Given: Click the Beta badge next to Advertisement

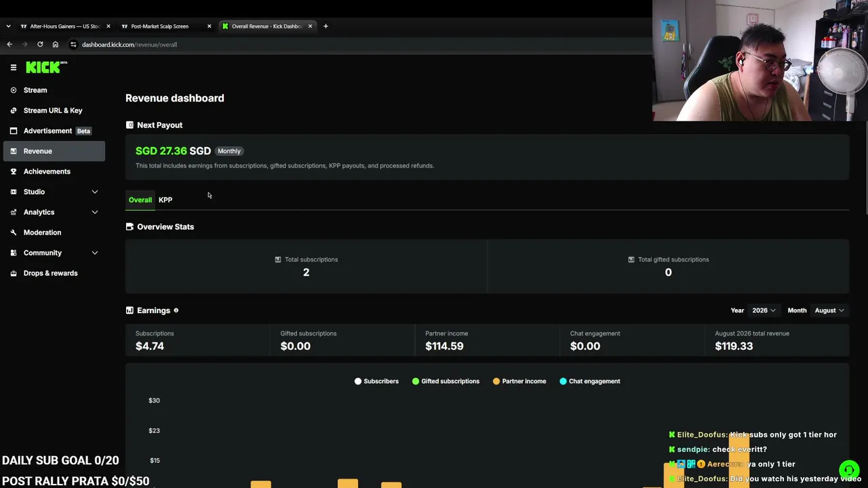Looking at the screenshot, I should tap(83, 131).
